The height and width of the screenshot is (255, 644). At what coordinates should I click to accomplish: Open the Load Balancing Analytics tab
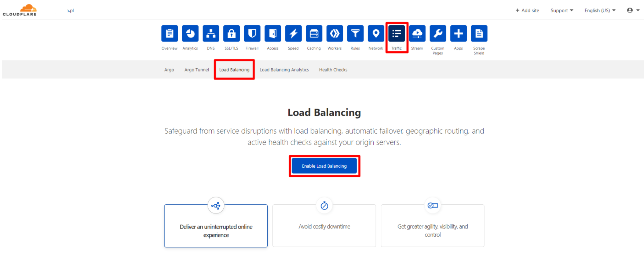pyautogui.click(x=284, y=70)
